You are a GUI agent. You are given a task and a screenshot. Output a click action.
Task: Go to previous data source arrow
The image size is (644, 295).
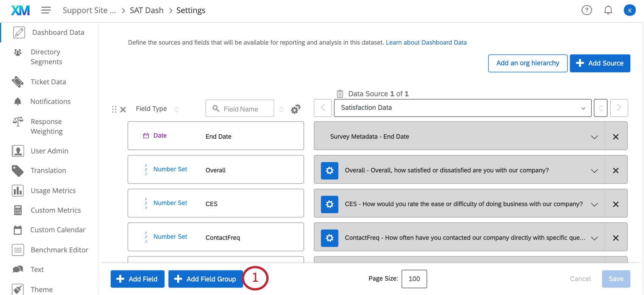tap(323, 108)
